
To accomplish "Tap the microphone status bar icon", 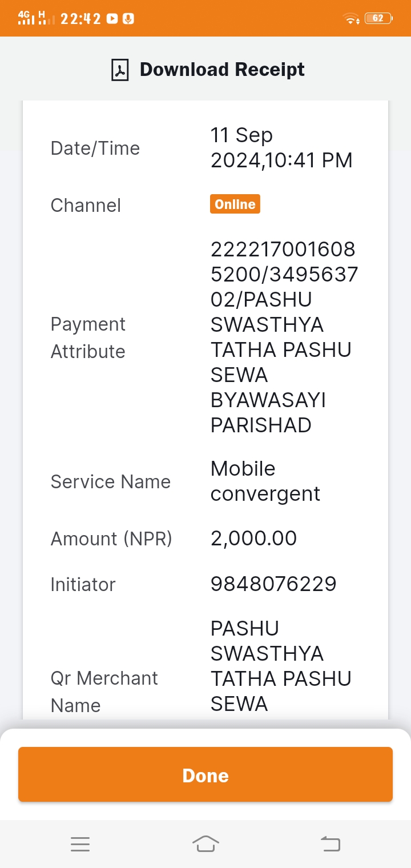I will pos(129,18).
